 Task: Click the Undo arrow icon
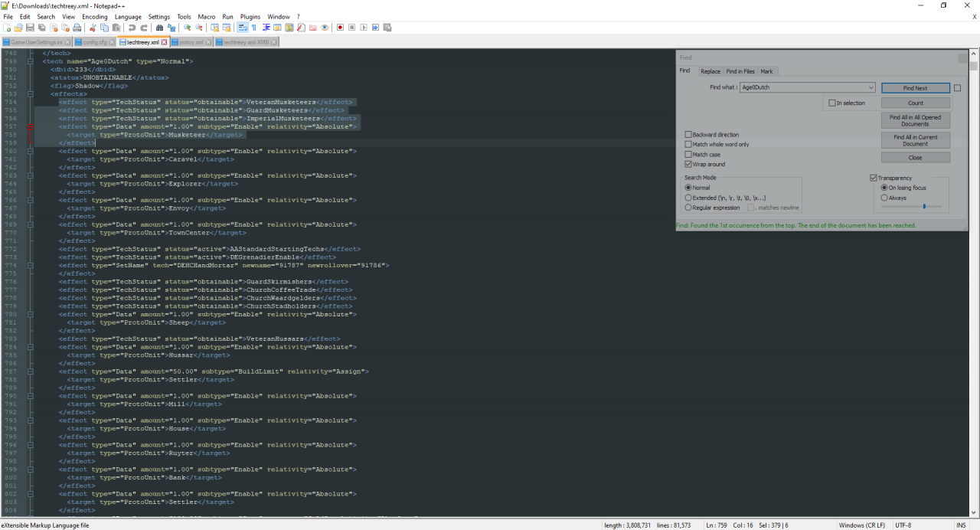coord(132,28)
